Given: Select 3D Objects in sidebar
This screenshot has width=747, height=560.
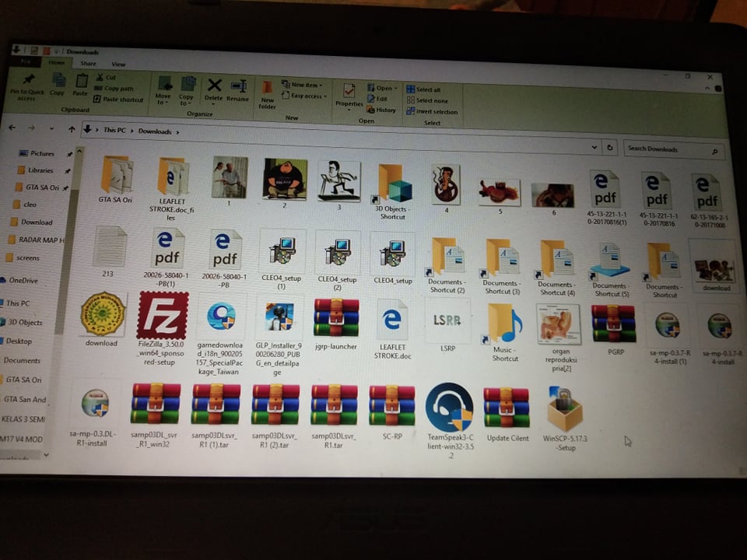Looking at the screenshot, I should pyautogui.click(x=22, y=322).
